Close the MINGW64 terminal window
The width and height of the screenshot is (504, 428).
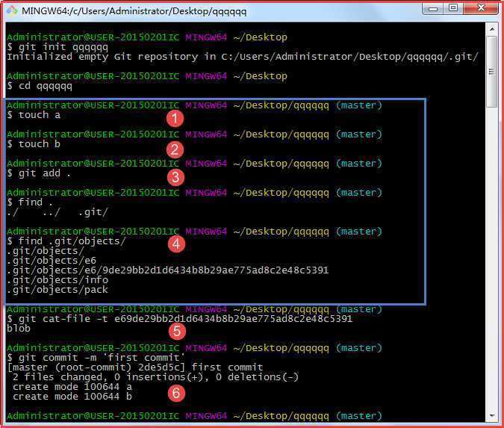tap(481, 8)
